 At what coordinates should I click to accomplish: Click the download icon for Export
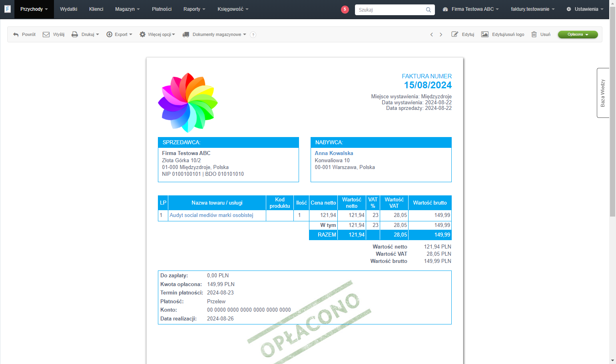tap(109, 34)
